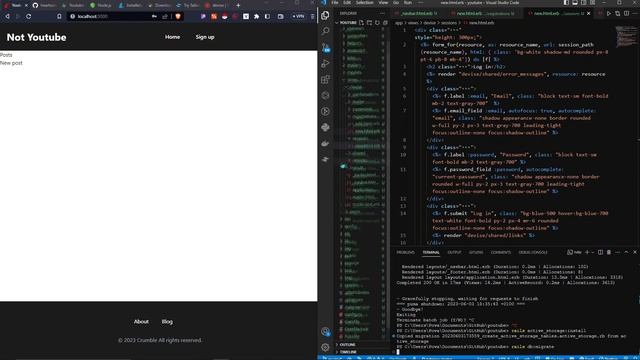Click the VPN button in browser toolbar
This screenshot has width=640, height=360.
pos(298,16)
